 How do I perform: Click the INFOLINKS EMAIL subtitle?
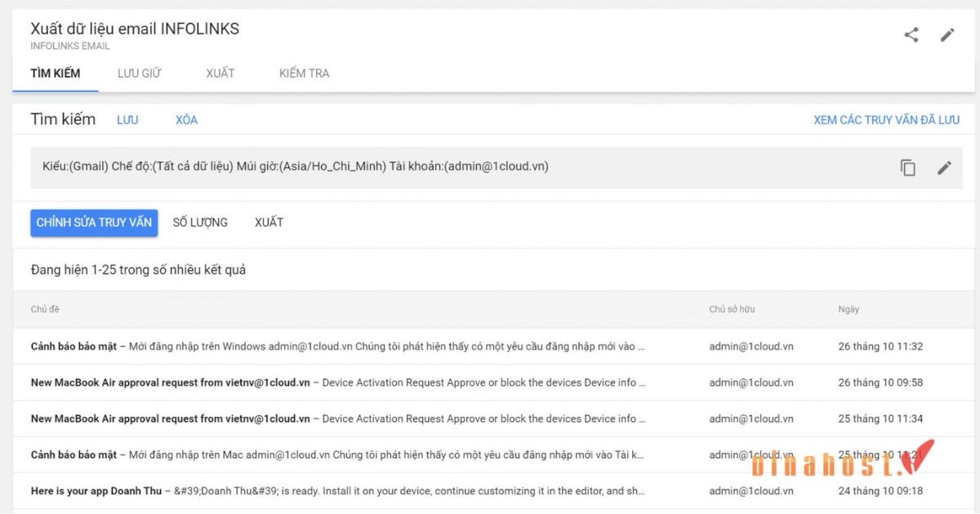pyautogui.click(x=70, y=47)
